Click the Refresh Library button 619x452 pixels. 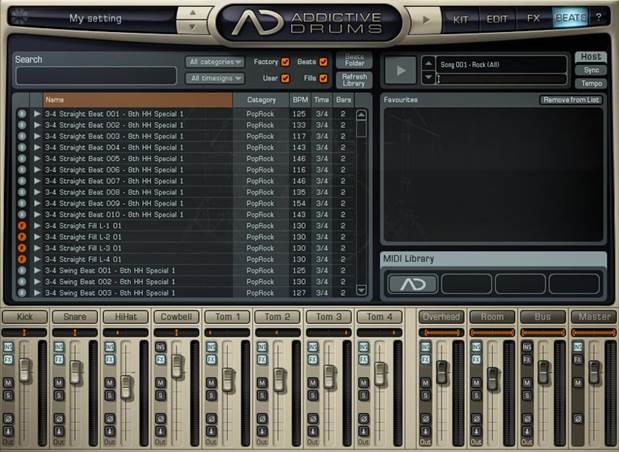[x=354, y=80]
